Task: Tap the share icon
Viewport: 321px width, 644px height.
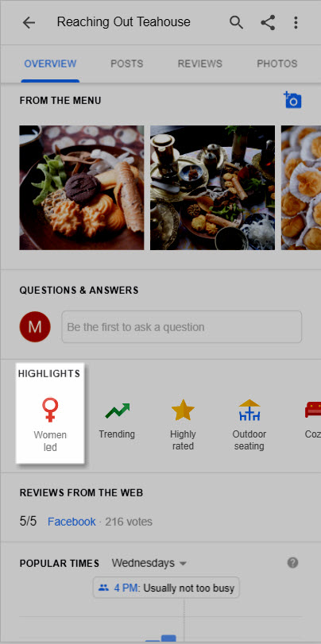Action: [268, 22]
